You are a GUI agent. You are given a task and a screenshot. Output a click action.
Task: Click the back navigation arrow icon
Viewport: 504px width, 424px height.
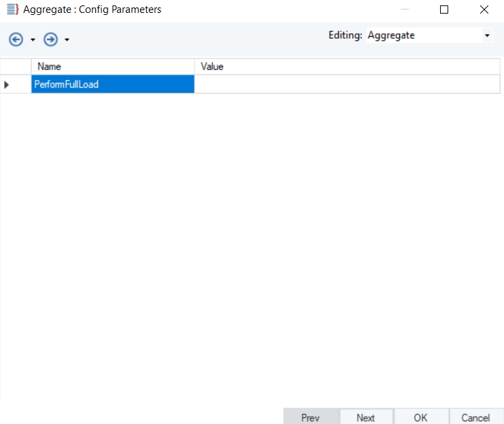click(x=16, y=39)
